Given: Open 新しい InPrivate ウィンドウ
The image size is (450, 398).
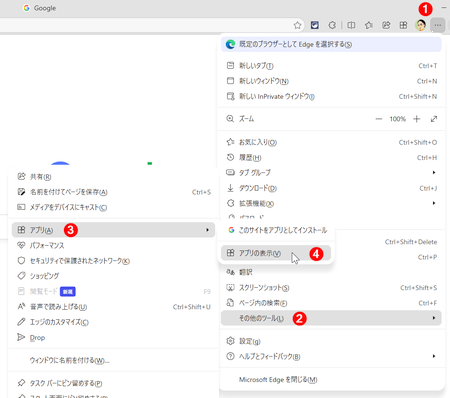Looking at the screenshot, I should coord(331,96).
